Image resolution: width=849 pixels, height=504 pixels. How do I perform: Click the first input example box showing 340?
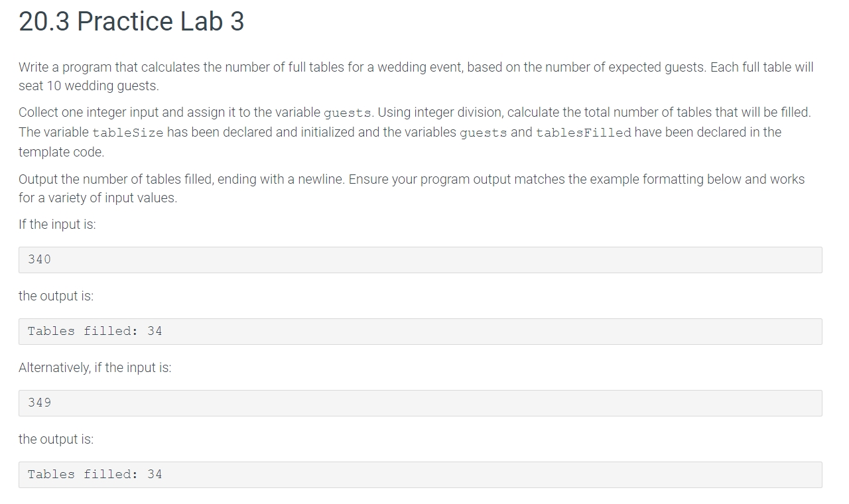pyautogui.click(x=420, y=260)
